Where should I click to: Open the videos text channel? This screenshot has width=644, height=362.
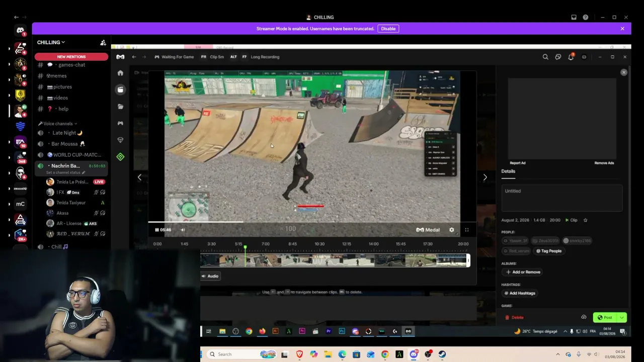click(71, 98)
